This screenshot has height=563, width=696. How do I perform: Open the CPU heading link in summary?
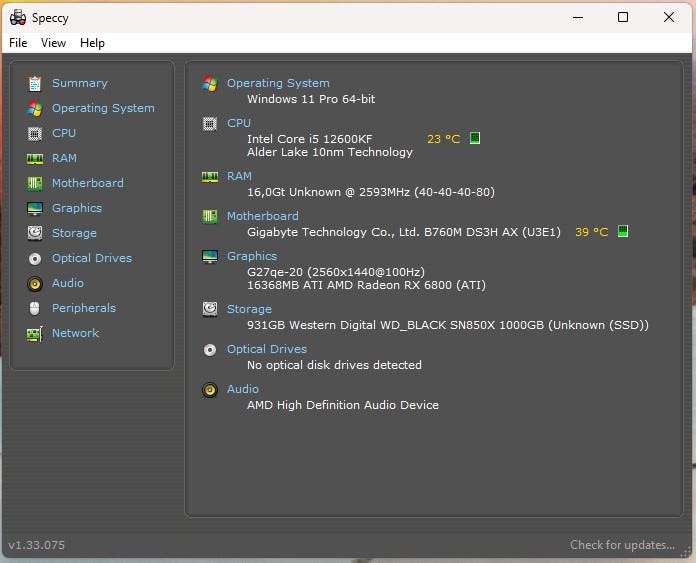(239, 123)
